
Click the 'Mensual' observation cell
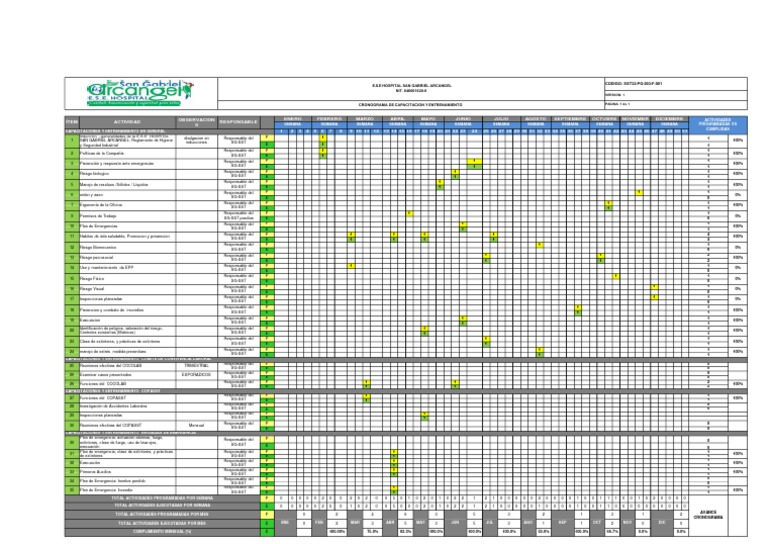pyautogui.click(x=196, y=426)
